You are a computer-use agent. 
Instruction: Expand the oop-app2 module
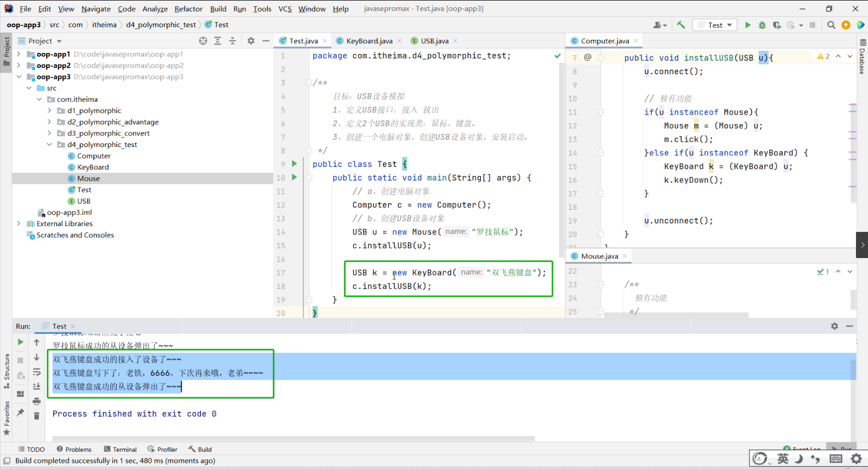pos(19,65)
